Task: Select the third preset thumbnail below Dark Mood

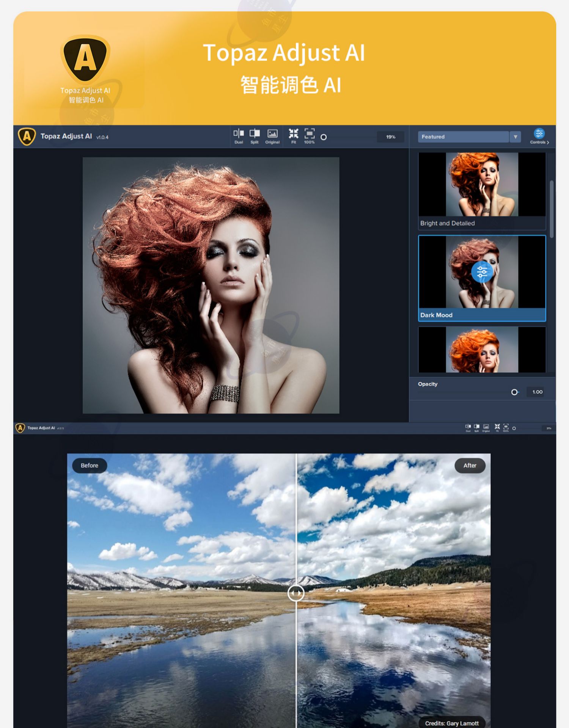Action: (x=482, y=350)
